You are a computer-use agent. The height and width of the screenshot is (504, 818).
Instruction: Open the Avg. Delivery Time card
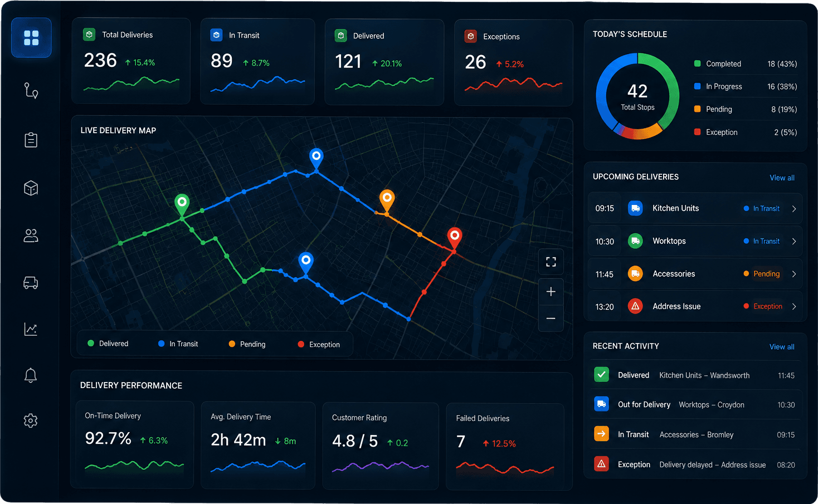(x=258, y=446)
